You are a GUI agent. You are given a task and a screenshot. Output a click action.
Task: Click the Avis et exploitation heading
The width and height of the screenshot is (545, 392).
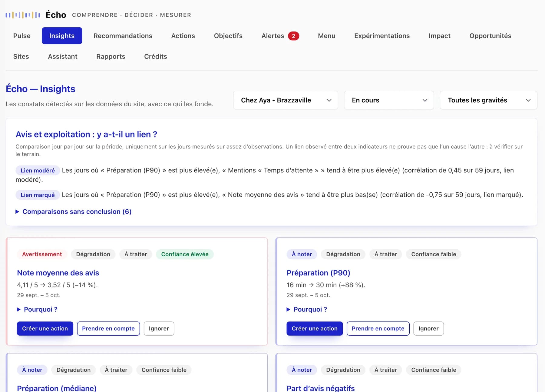(x=86, y=134)
